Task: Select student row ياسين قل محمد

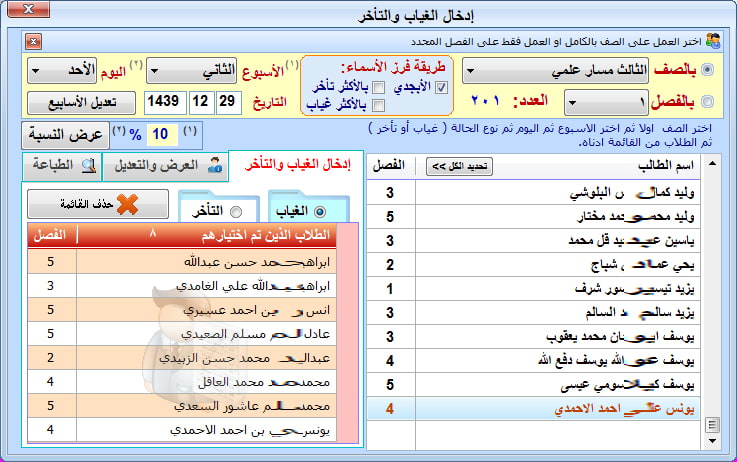Action: [x=533, y=241]
